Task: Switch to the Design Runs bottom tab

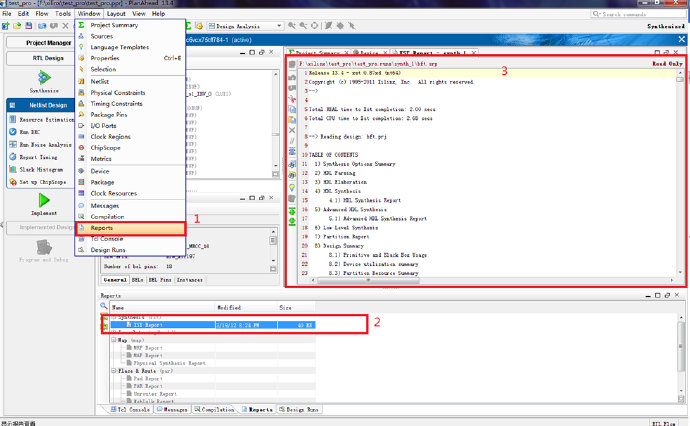Action: pos(299,409)
